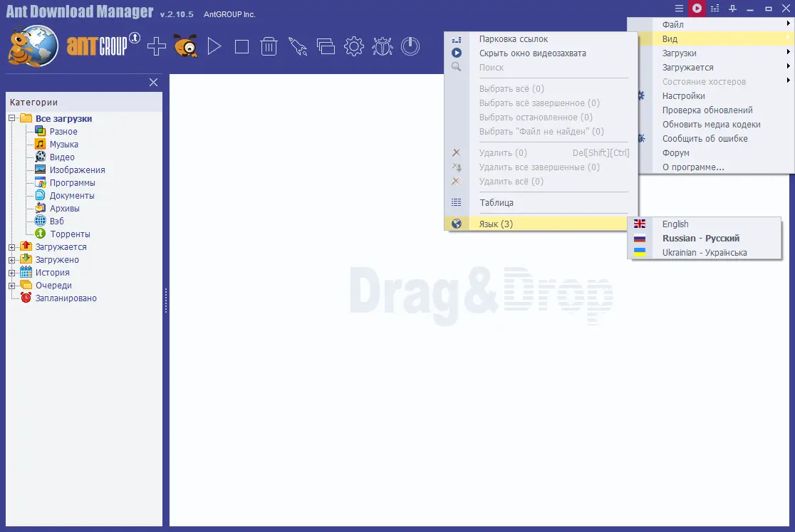This screenshot has width=795, height=532.
Task: Click the rocket speed icon in the toolbar
Action: [x=298, y=46]
